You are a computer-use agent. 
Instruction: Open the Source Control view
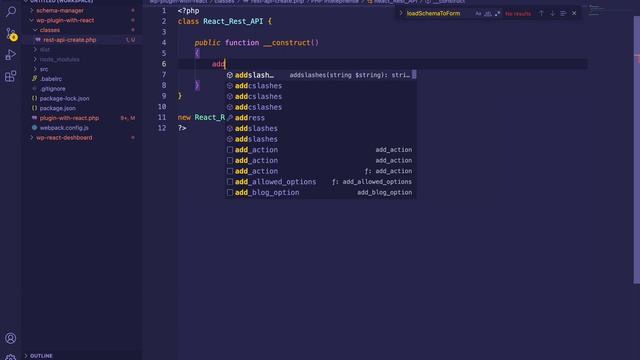[11, 33]
